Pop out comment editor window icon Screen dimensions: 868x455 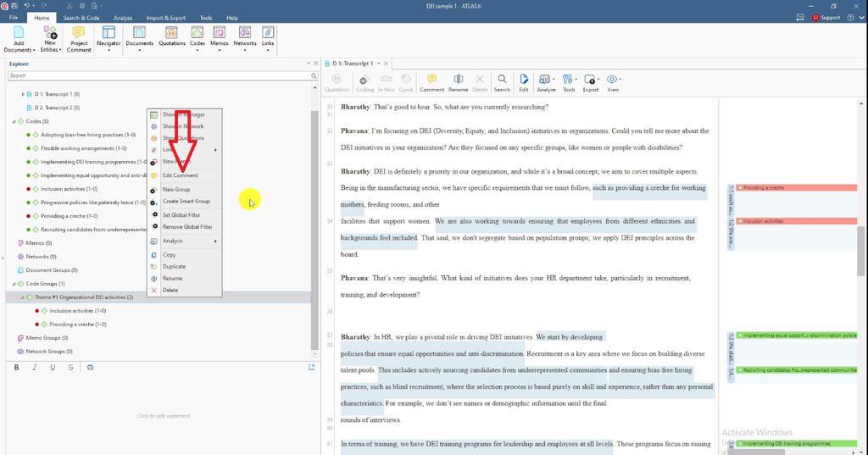(x=311, y=367)
